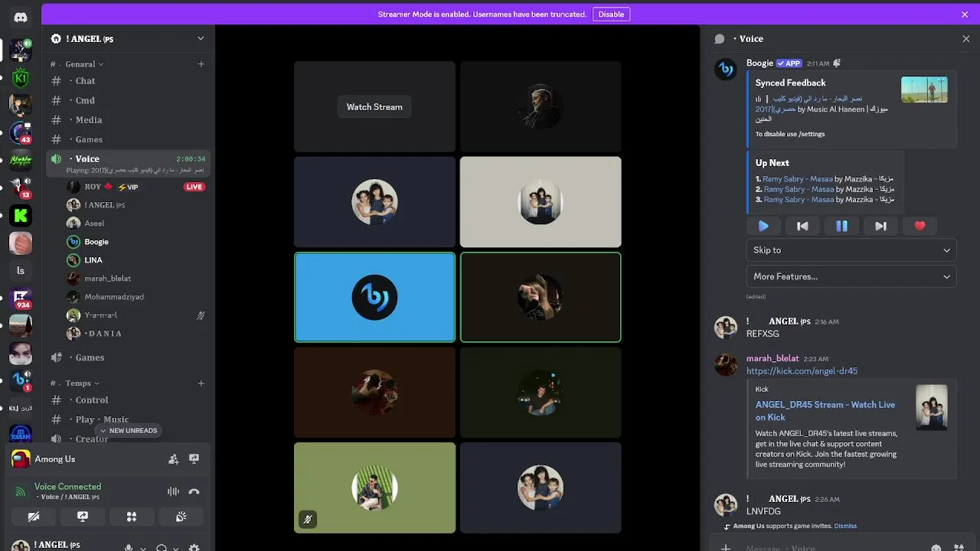Open the server icon labeled ls
980x551 pixels.
pyautogui.click(x=21, y=270)
